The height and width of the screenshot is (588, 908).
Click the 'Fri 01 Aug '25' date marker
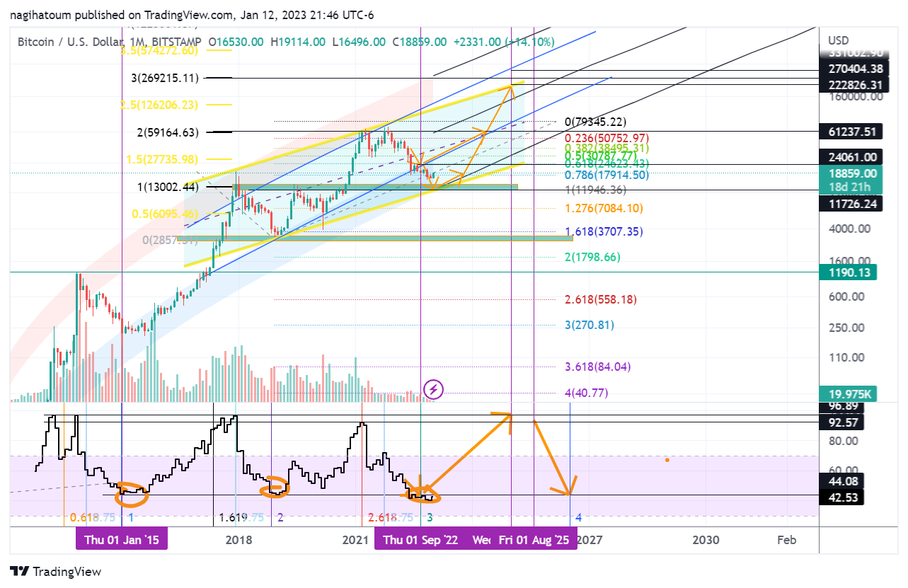(x=534, y=540)
